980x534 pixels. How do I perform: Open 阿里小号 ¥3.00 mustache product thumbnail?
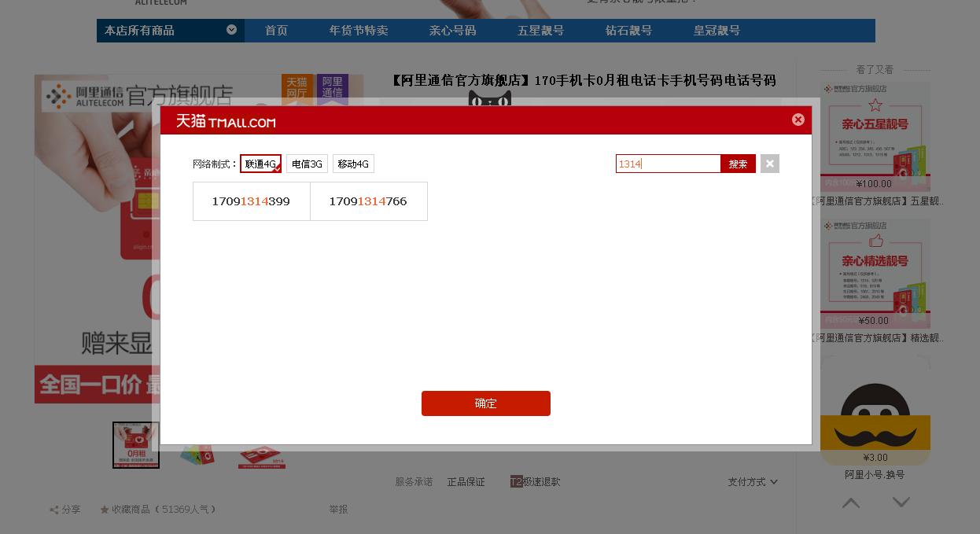pyautogui.click(x=875, y=411)
